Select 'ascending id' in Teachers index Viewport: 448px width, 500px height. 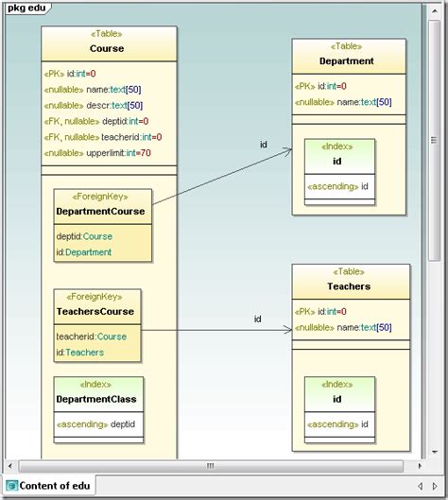[337, 424]
